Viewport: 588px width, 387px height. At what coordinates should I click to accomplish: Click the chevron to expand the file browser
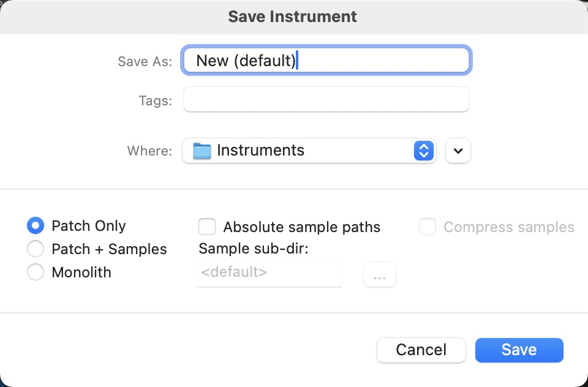[x=458, y=150]
